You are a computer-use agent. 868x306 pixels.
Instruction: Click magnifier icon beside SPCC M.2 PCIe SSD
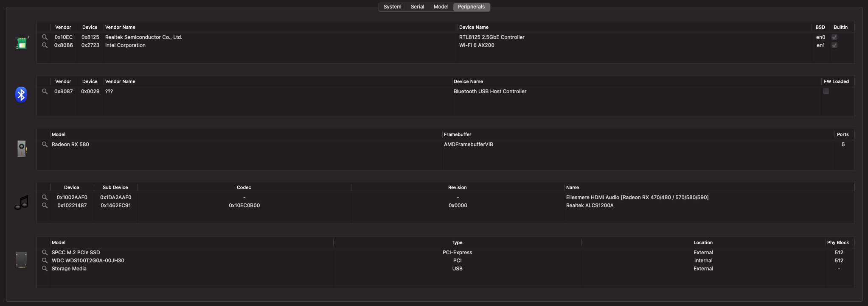(x=45, y=253)
